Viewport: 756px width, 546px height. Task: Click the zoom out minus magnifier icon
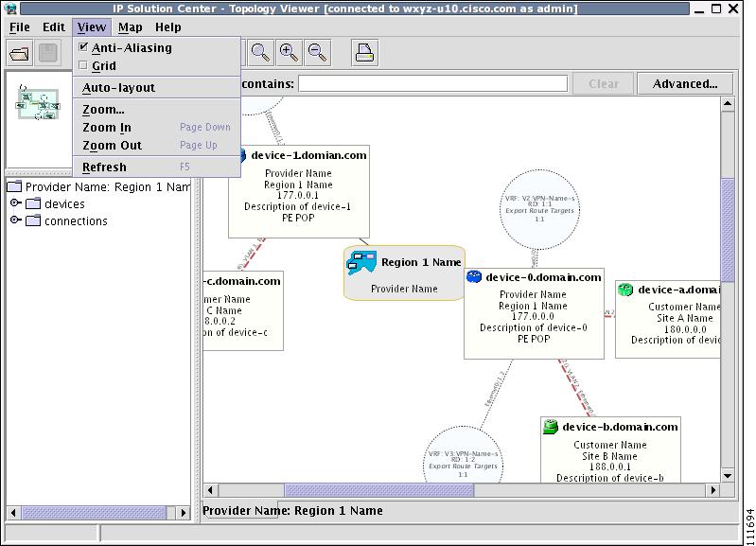coord(317,53)
